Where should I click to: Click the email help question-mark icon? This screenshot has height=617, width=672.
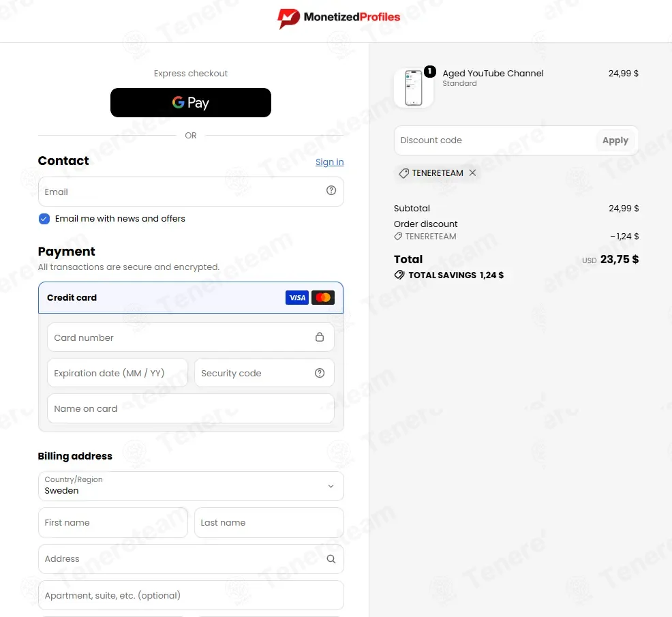[x=331, y=190]
